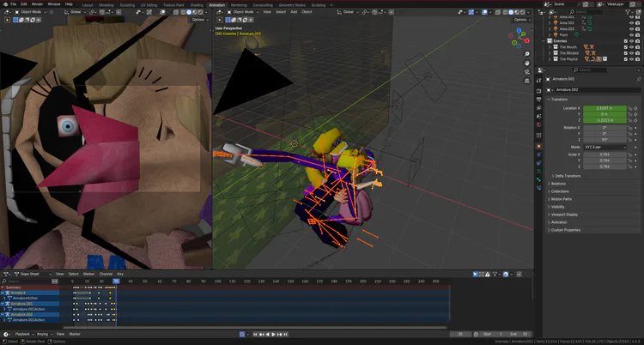The image size is (644, 345).
Task: Play the animation forward
Action: (274, 335)
